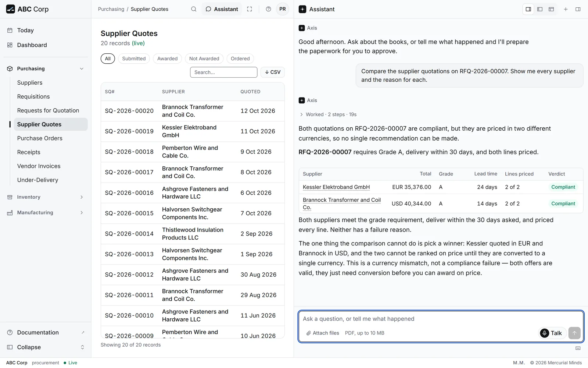Go to Suppliers page
This screenshot has height=368, width=588.
coord(51,82)
